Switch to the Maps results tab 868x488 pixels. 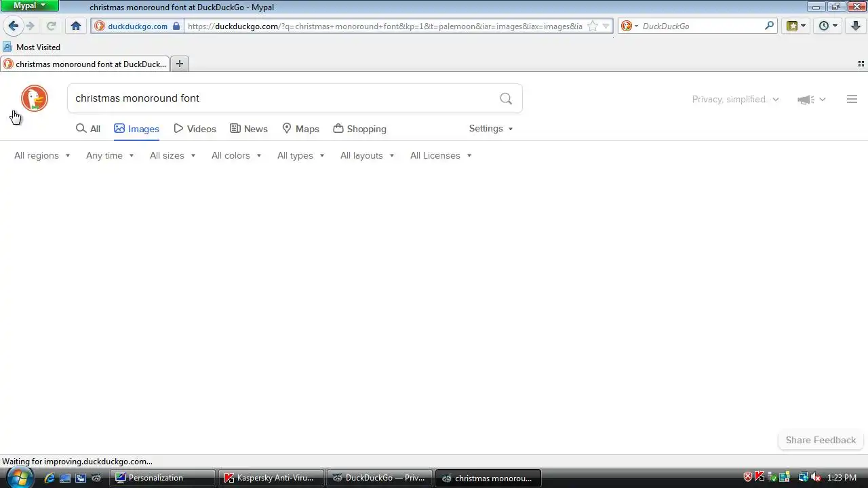[300, 129]
